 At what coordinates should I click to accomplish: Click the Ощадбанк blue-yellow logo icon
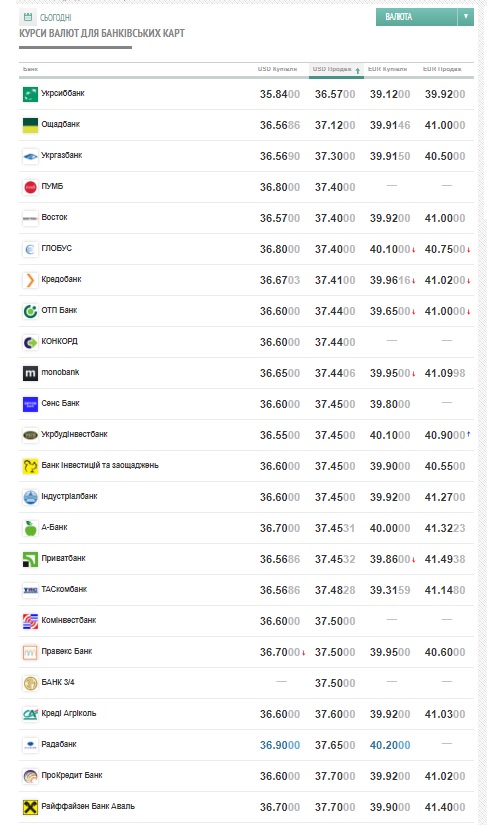click(x=31, y=125)
